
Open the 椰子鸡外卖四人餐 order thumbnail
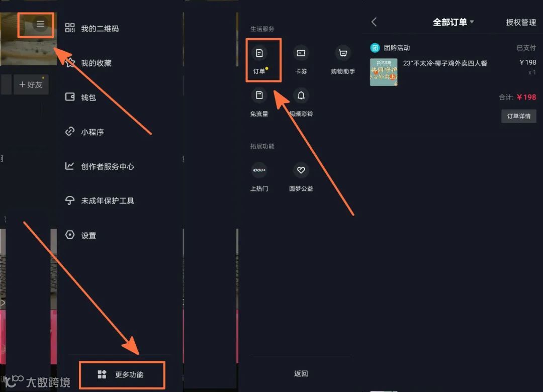[x=384, y=72]
